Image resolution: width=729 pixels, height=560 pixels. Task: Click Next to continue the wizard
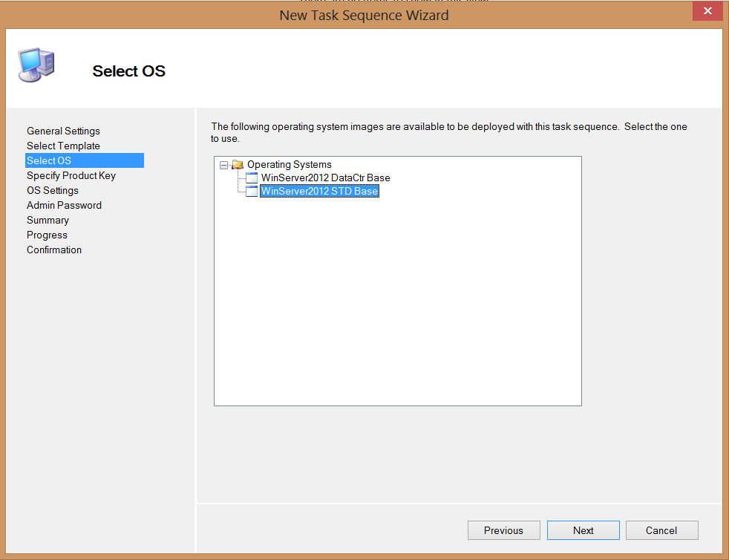click(x=583, y=530)
